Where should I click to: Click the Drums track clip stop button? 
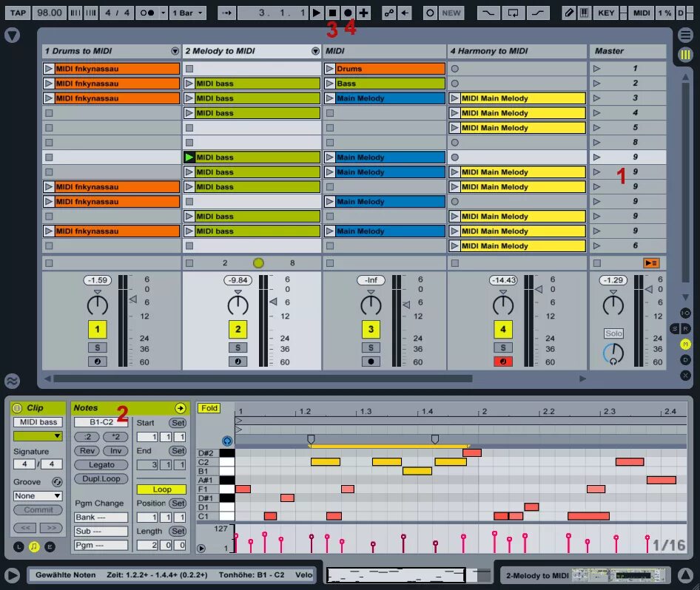tap(49, 263)
